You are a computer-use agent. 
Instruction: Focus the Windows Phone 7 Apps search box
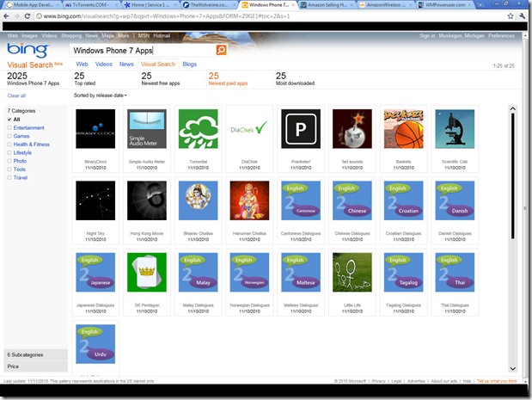143,50
